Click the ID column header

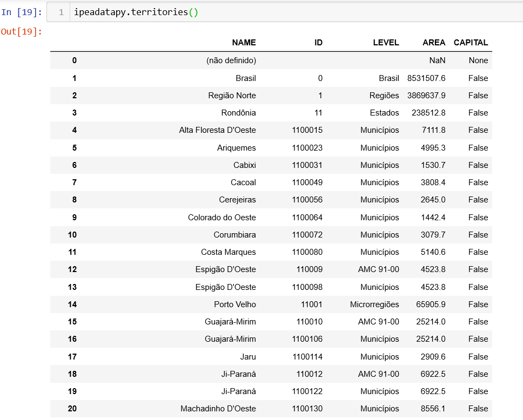click(318, 43)
